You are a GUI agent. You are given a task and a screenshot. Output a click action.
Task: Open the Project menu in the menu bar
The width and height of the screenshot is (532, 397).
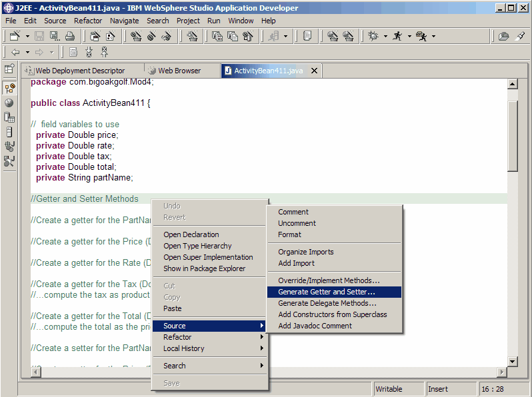tap(188, 21)
